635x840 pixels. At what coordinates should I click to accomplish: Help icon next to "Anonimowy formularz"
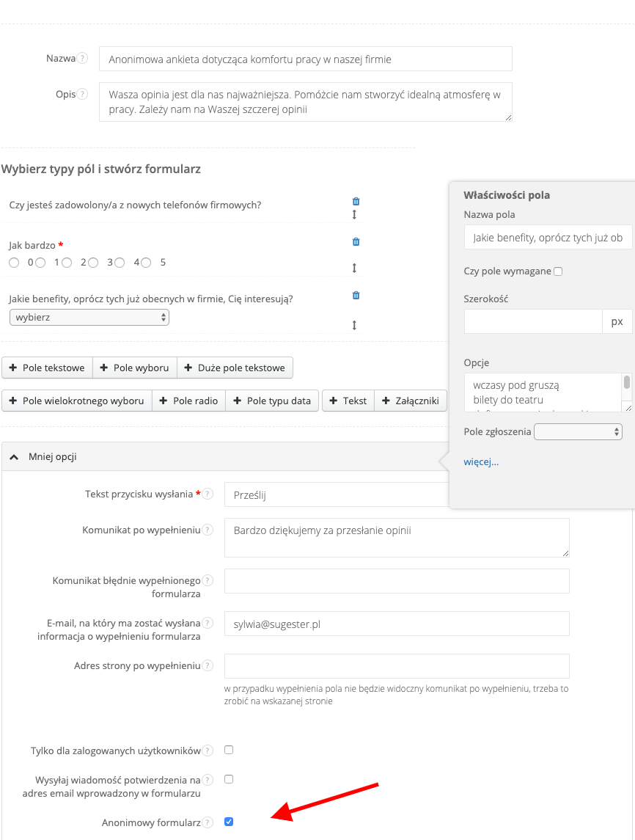pos(208,823)
